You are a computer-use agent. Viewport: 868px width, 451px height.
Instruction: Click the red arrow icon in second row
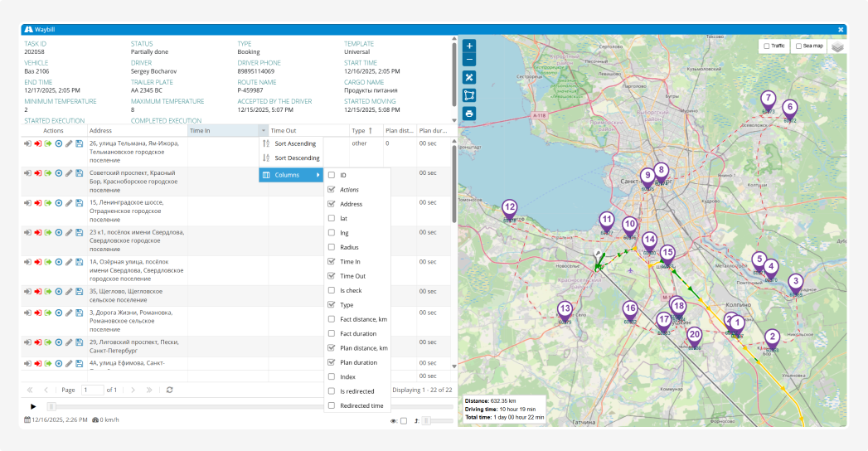pyautogui.click(x=37, y=173)
